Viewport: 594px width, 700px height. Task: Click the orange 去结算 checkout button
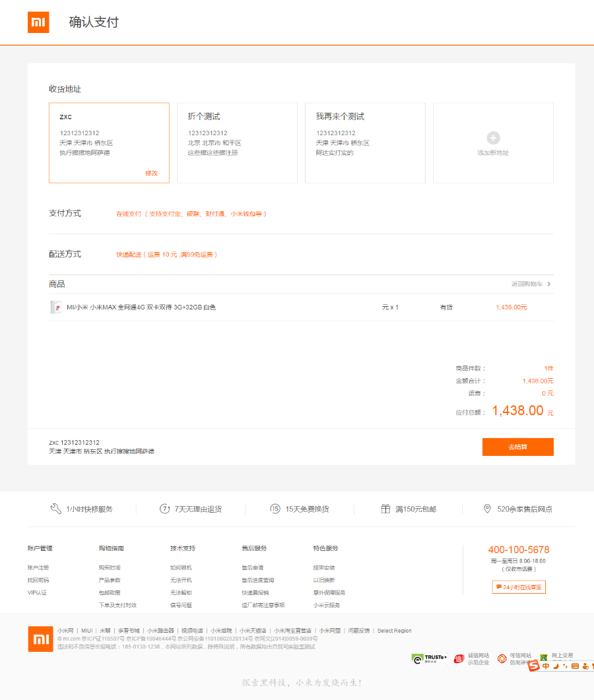pyautogui.click(x=518, y=447)
